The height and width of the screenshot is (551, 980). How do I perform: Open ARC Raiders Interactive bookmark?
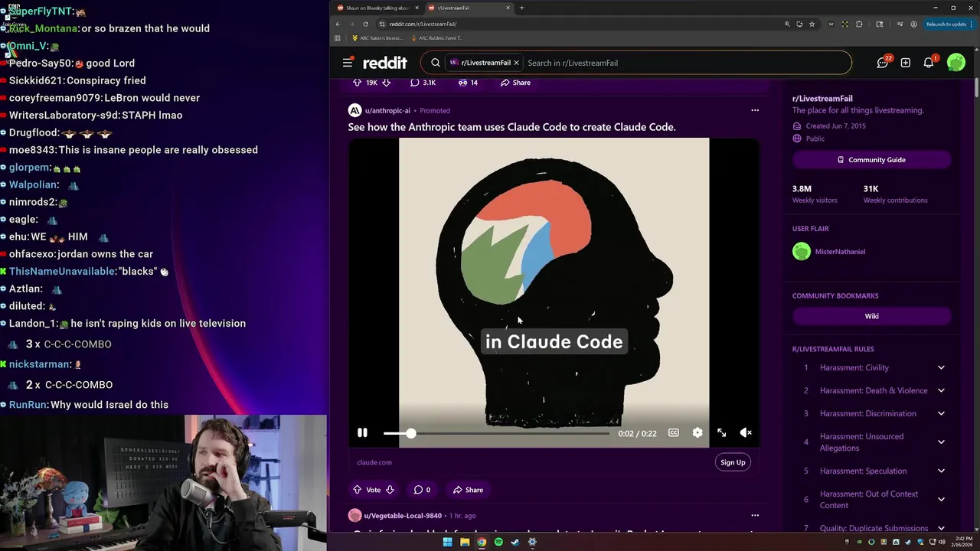[x=377, y=37]
